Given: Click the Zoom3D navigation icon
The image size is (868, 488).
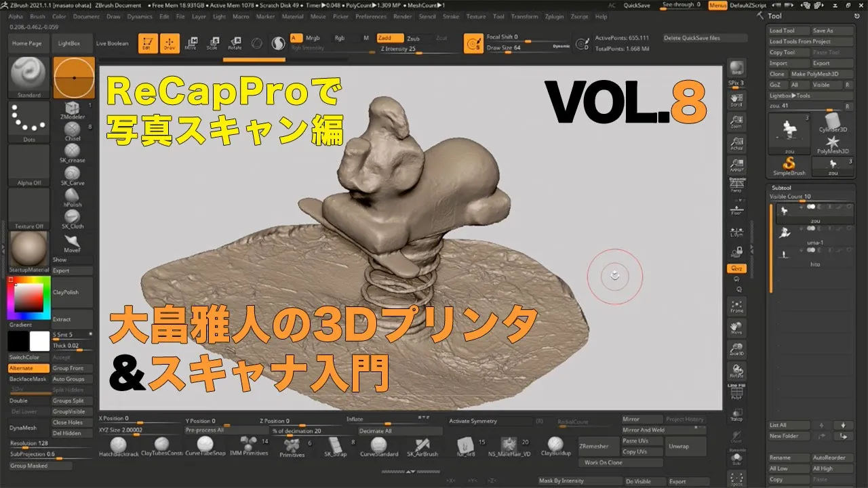Looking at the screenshot, I should (x=736, y=349).
